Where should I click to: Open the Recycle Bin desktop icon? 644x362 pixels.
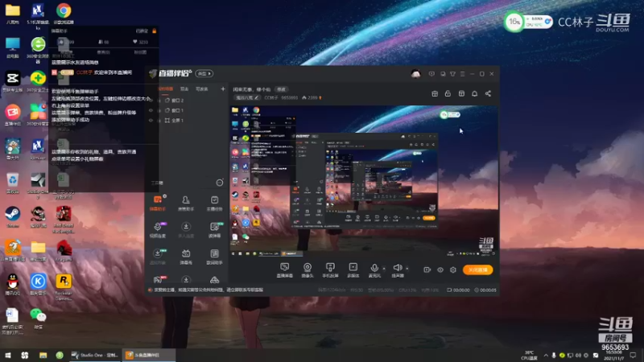point(13,183)
